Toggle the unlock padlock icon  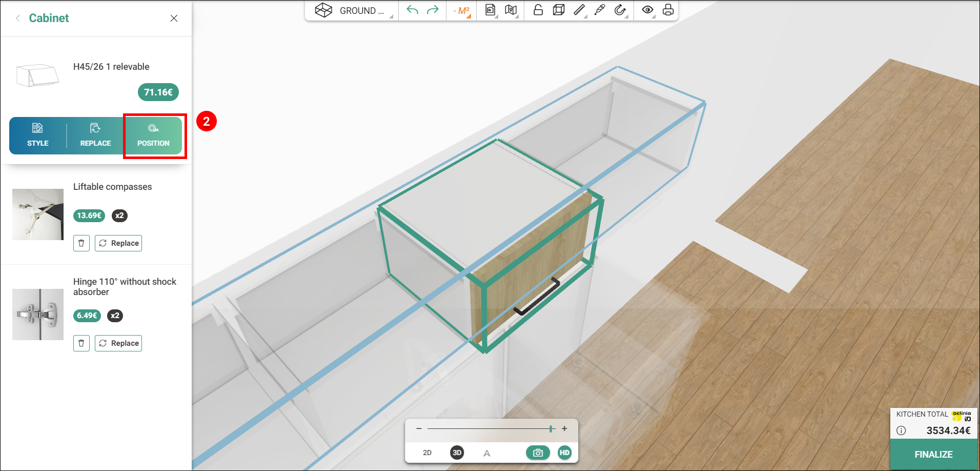point(538,10)
